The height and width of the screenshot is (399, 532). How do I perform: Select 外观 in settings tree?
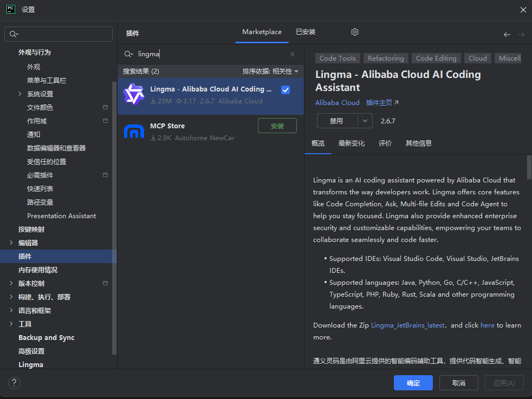[x=34, y=67]
